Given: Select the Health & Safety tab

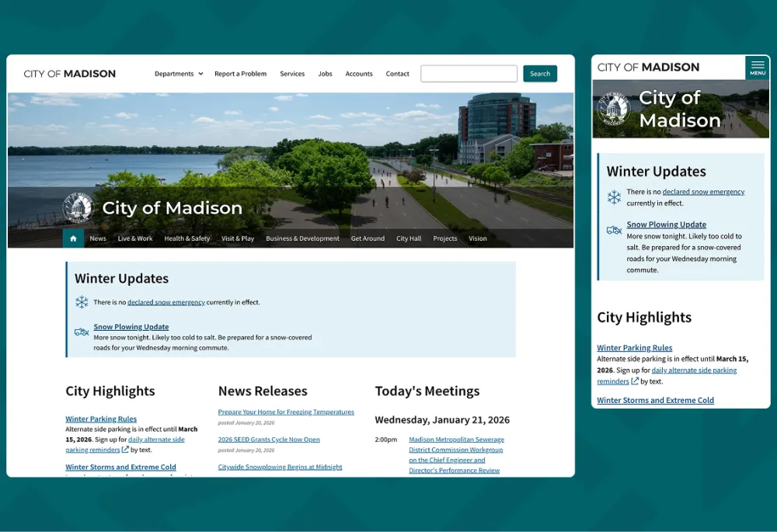Looking at the screenshot, I should click(186, 238).
